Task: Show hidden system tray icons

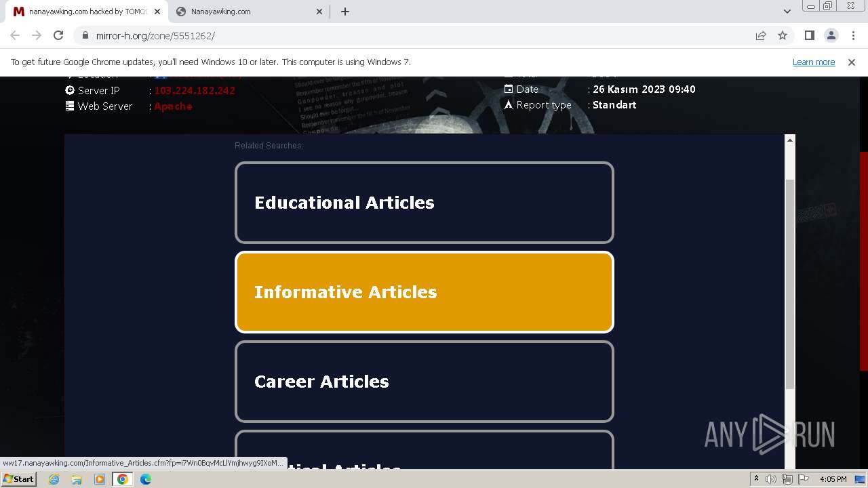Action: (x=756, y=479)
